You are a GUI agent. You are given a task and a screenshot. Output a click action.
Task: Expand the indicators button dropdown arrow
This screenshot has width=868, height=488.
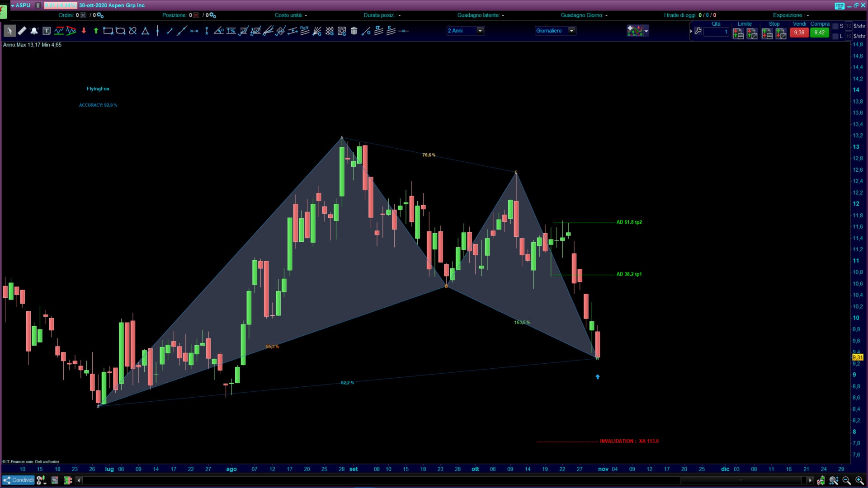(x=646, y=31)
